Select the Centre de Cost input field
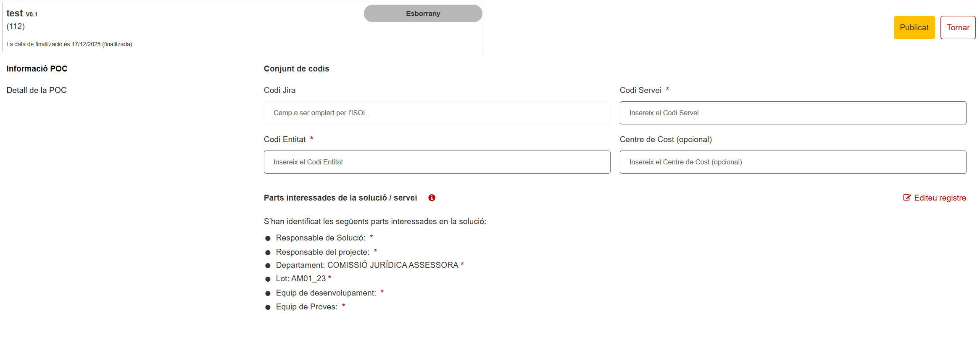980x346 pixels. click(793, 162)
